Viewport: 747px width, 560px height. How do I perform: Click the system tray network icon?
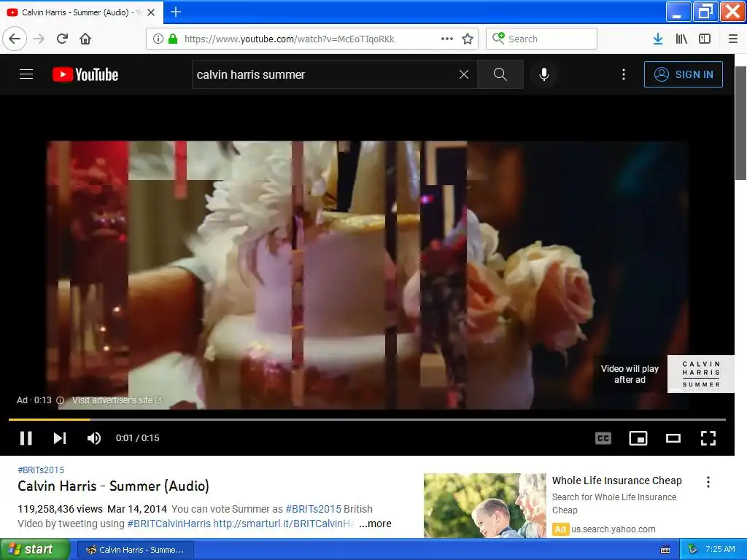pyautogui.click(x=693, y=549)
